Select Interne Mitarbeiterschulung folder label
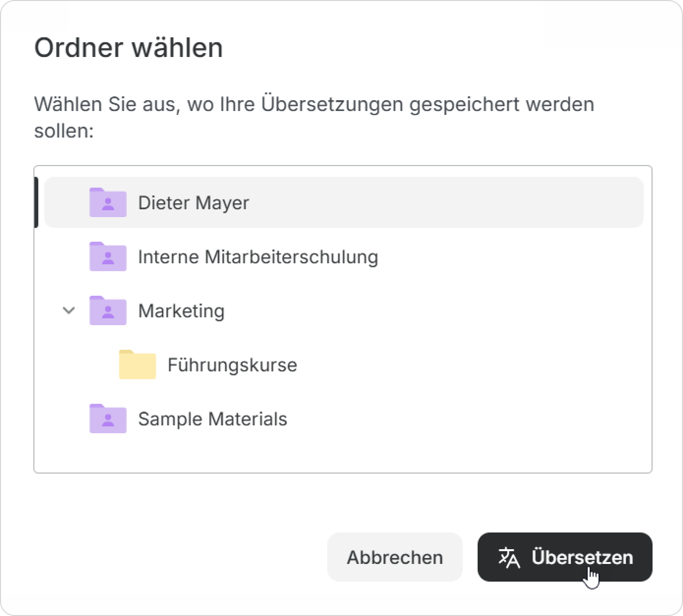The height and width of the screenshot is (616, 683). coord(258,257)
